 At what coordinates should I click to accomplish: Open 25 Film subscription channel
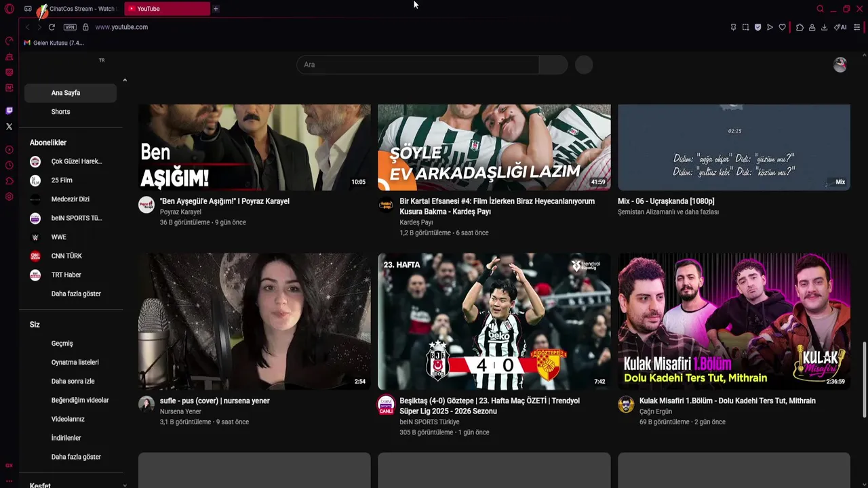click(71, 180)
